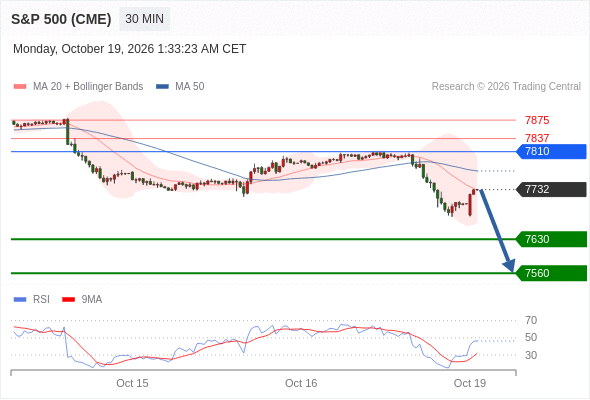This screenshot has height=400, width=590.
Task: Click the black 7732 current price tag
Action: tap(552, 189)
